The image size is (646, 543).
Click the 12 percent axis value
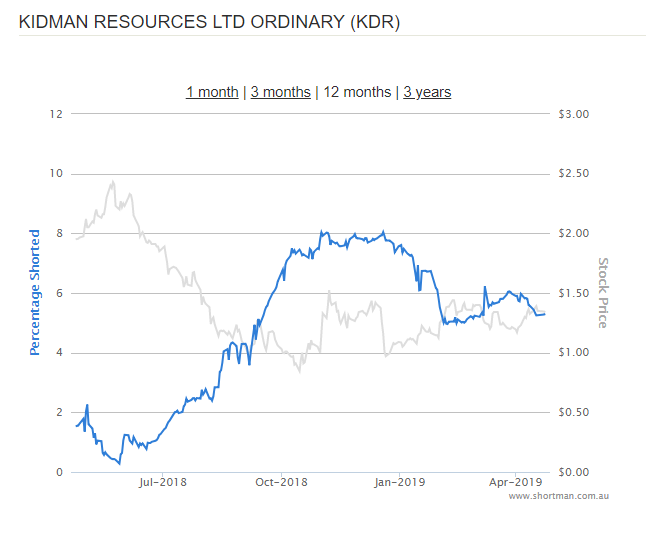56,114
